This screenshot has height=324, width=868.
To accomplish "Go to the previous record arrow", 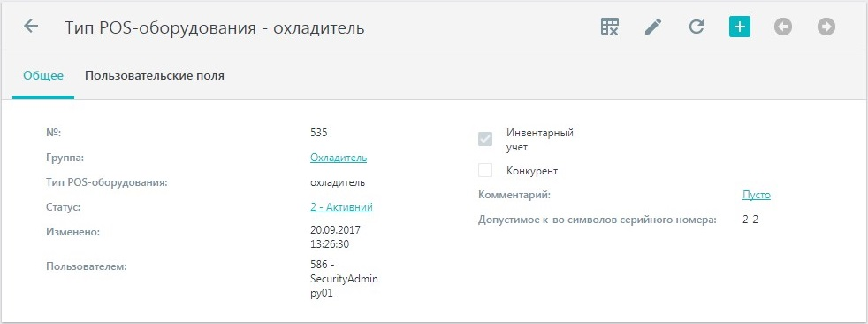I will [783, 27].
